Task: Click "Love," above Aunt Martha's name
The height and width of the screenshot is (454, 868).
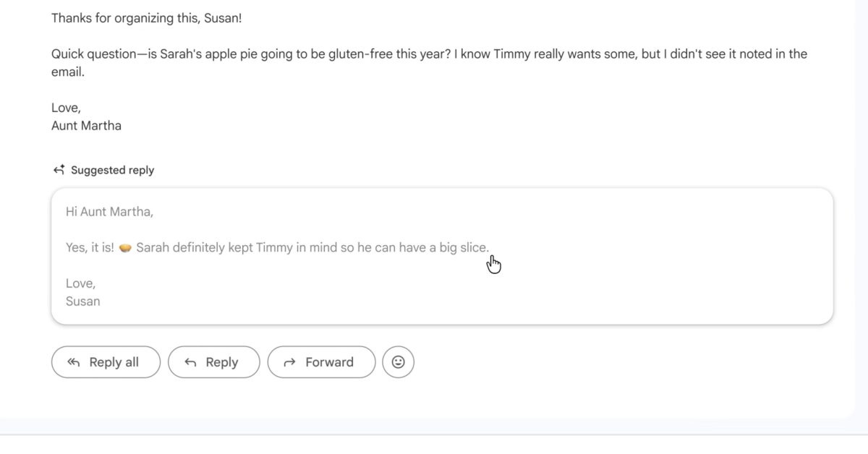Action: (66, 108)
